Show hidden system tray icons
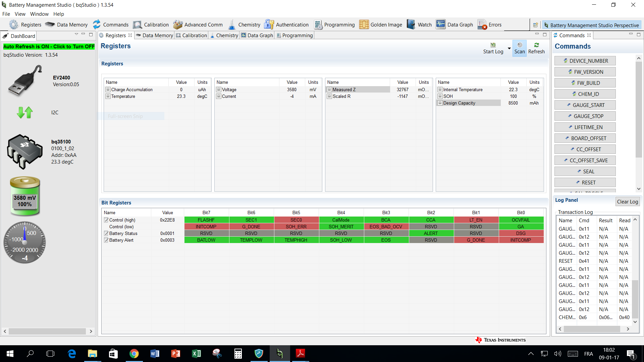Image resolution: width=644 pixels, height=362 pixels. click(531, 354)
